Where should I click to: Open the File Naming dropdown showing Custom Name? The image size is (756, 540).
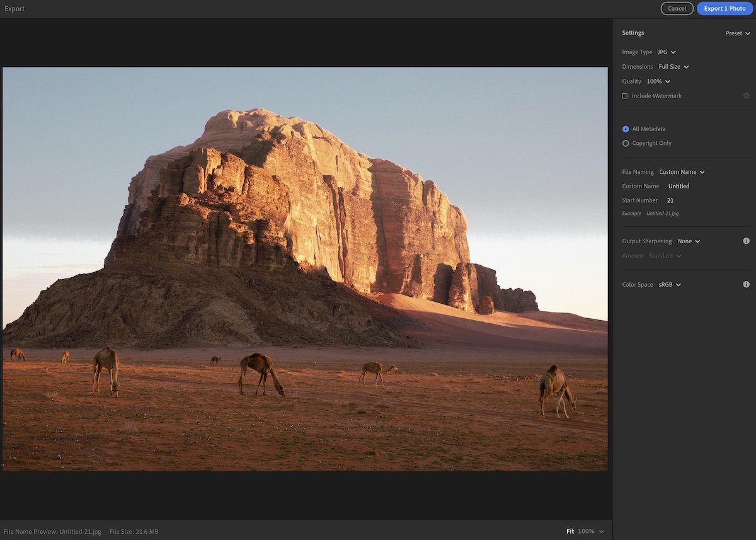click(680, 171)
